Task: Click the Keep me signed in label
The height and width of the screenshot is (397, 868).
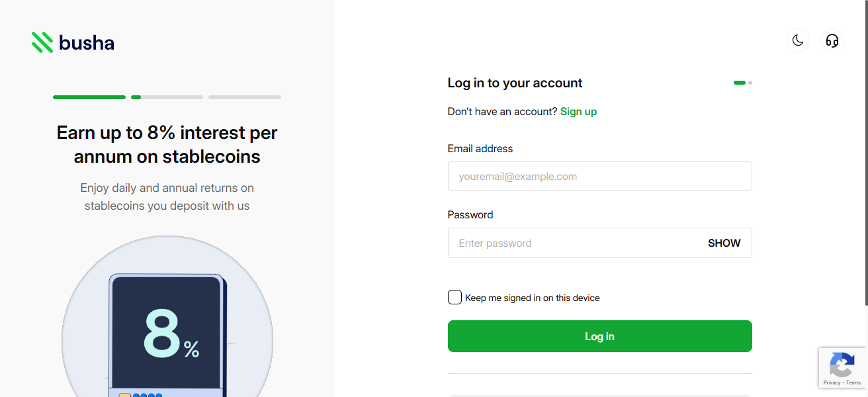Action: tap(532, 298)
